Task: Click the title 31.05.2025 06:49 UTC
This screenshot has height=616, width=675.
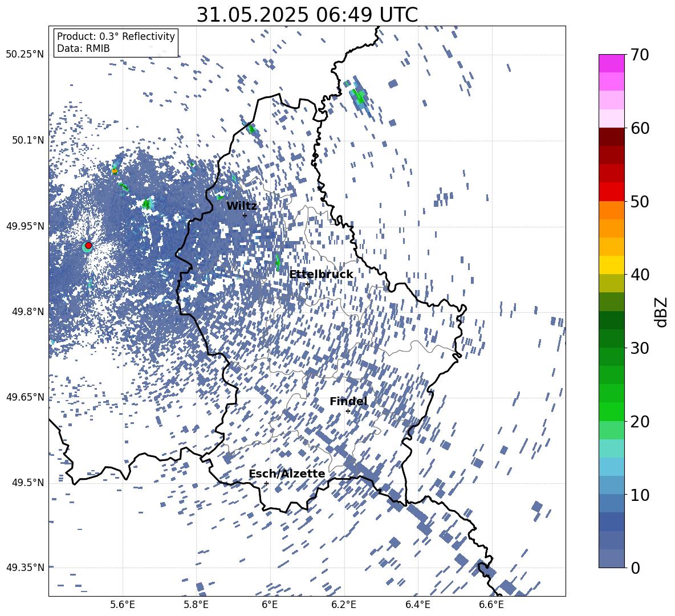Action: tap(307, 15)
